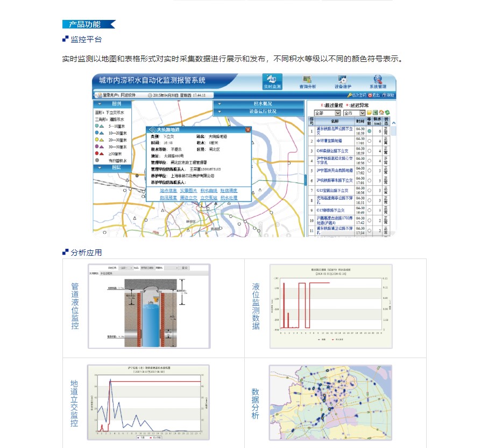The image size is (481, 448).
Task: Click the 04-30 17:01 time in row 2
Action: tap(360, 141)
